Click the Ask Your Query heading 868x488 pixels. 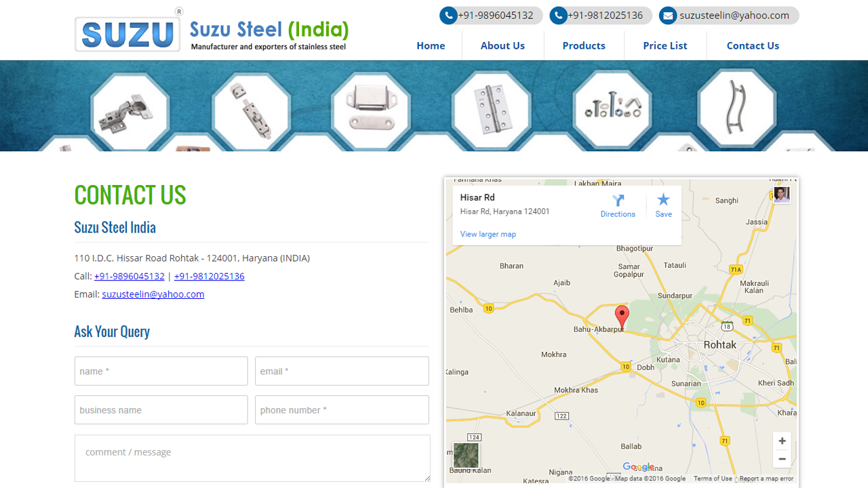click(112, 331)
